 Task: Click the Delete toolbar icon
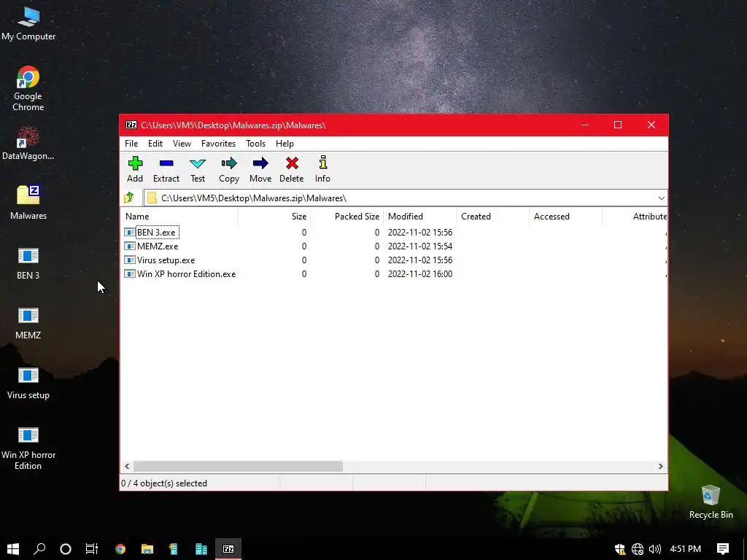[x=292, y=169]
